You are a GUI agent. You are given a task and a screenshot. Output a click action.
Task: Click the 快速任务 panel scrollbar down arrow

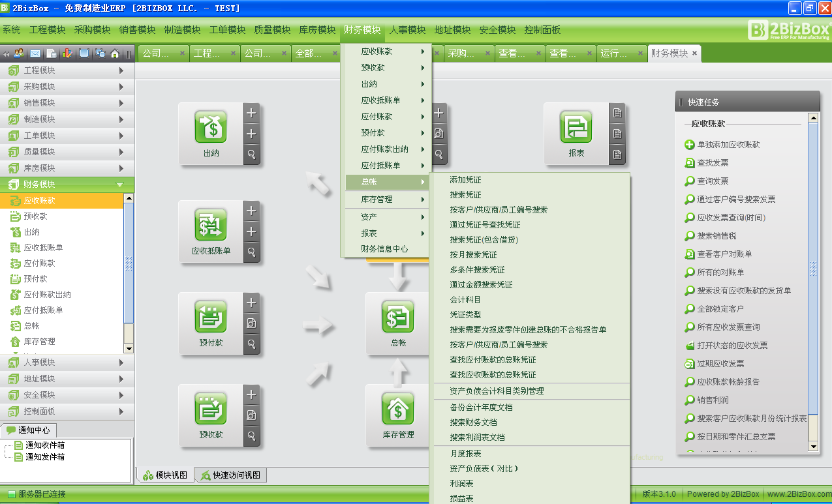(812, 446)
